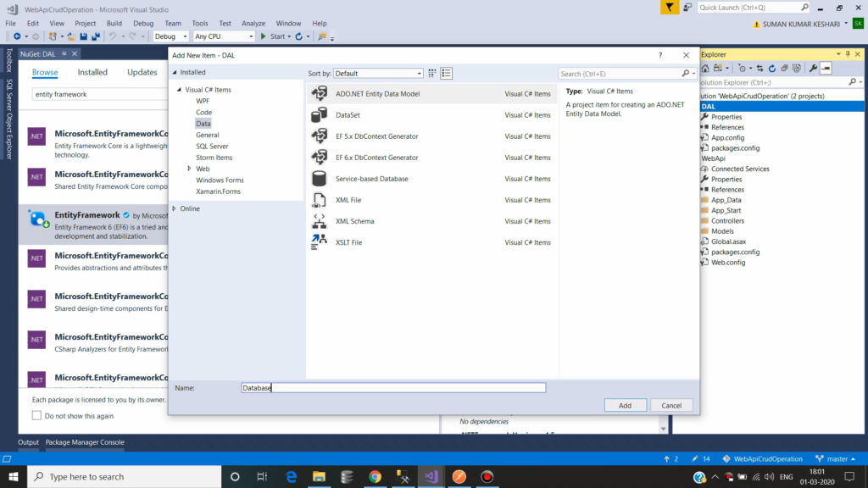Click the Windows Start button

(14, 476)
